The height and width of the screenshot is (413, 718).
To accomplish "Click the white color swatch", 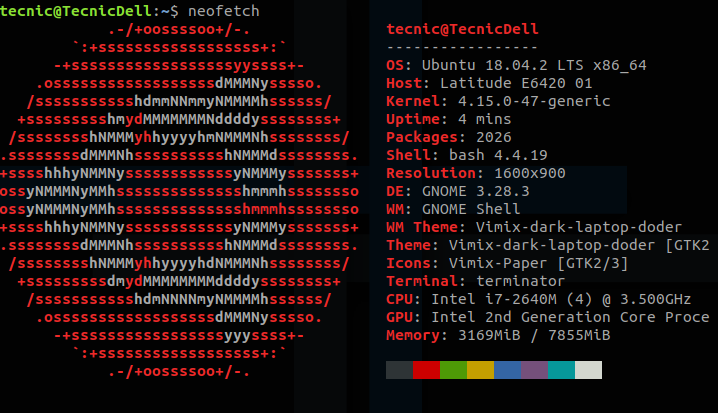I will 588,370.
